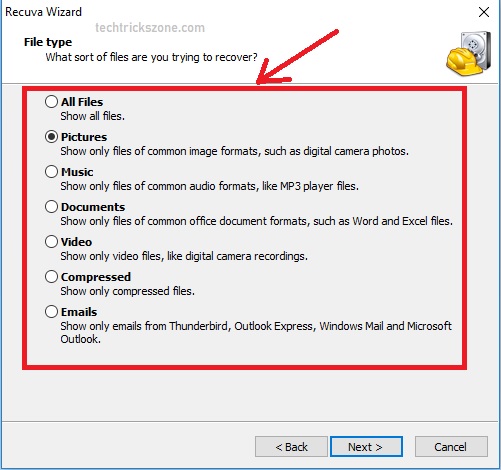Click the Recuva hard hat drive icon
The image size is (501, 470).
pos(469,53)
